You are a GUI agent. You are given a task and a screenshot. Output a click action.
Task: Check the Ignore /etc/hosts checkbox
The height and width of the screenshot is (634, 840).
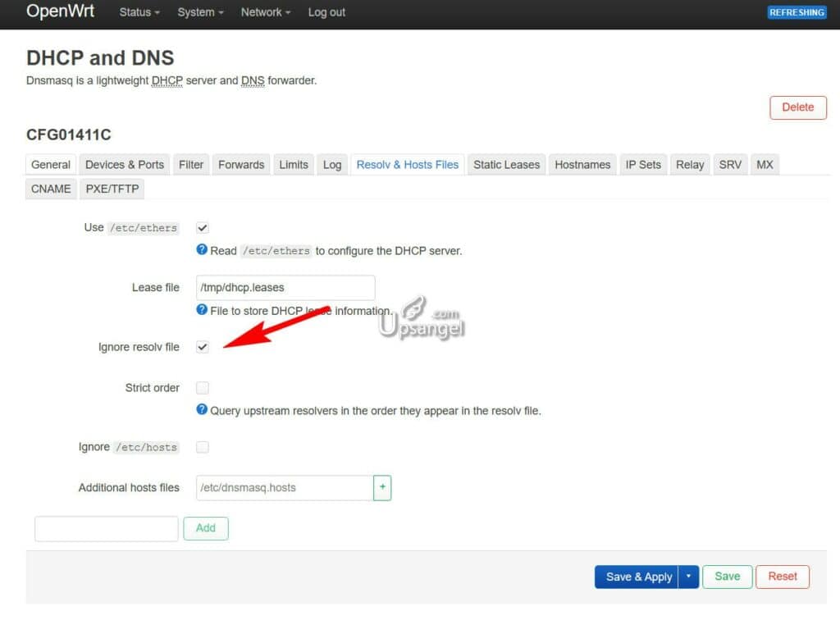(x=203, y=447)
